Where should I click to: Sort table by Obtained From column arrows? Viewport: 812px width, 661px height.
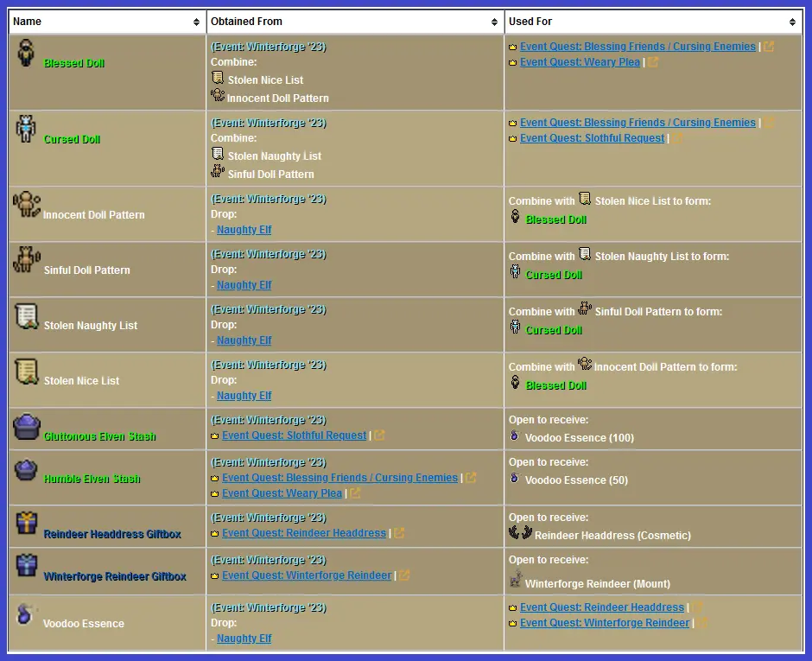tap(495, 22)
